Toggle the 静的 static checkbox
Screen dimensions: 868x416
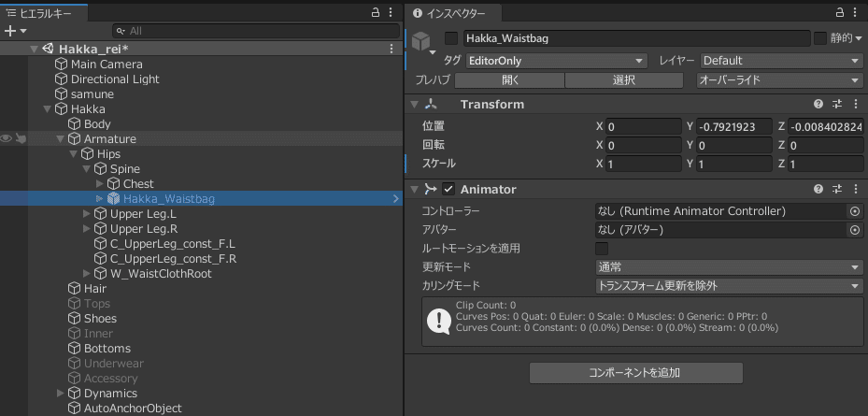pos(819,38)
